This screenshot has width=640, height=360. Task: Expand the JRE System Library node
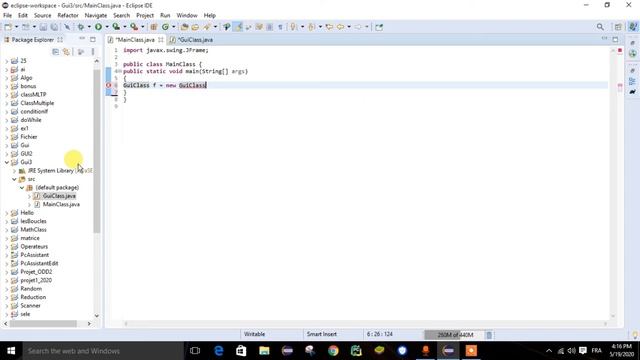click(14, 171)
